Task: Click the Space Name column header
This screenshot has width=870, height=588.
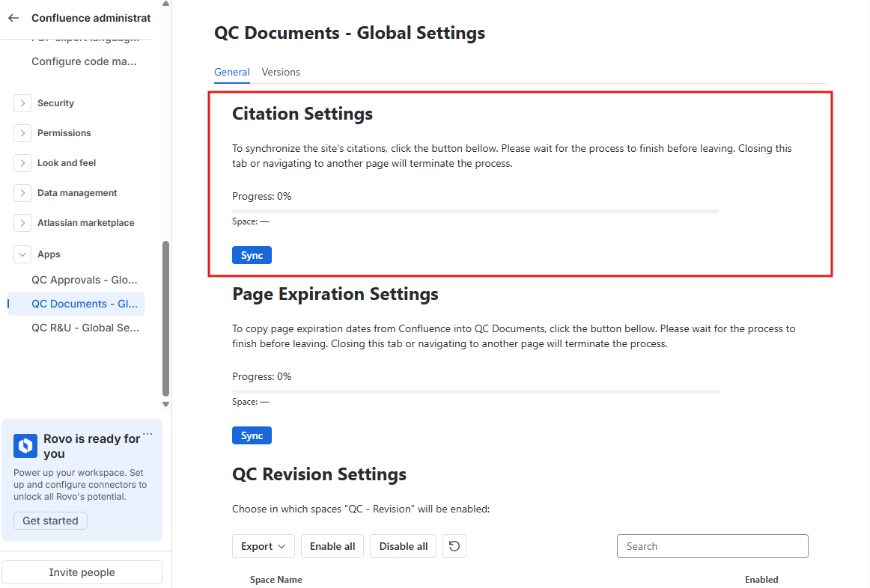Action: 276,580
